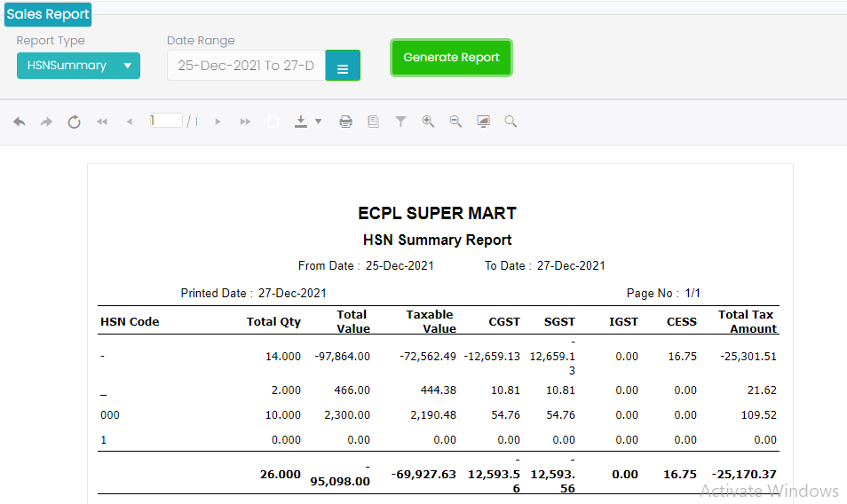Open the search in report tool
The image size is (847, 504).
[x=511, y=122]
